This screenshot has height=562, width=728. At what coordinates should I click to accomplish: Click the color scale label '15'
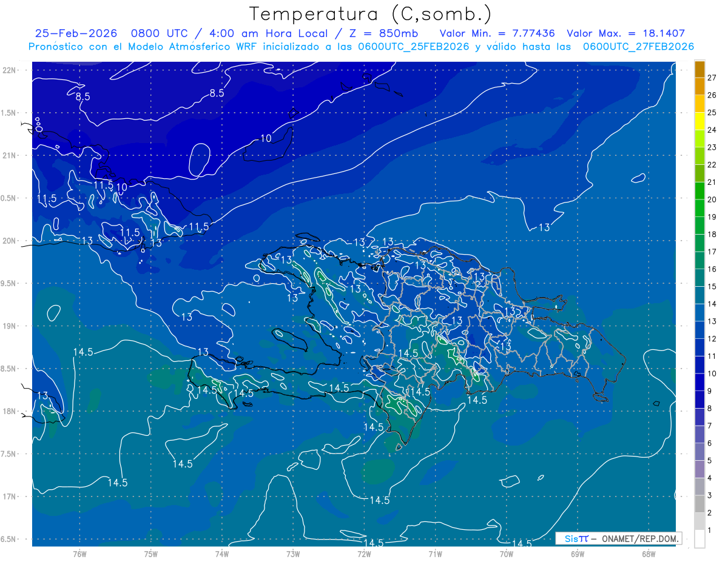pyautogui.click(x=712, y=287)
